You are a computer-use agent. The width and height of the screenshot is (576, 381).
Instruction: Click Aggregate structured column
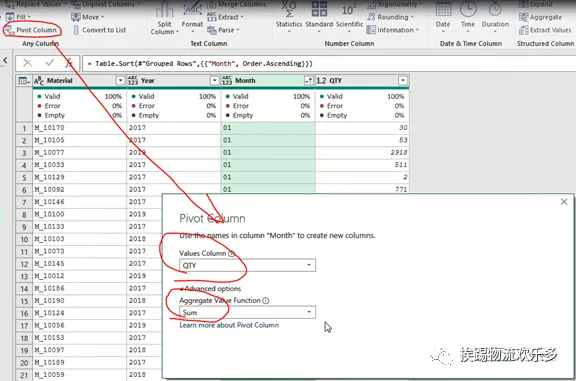coord(540,17)
